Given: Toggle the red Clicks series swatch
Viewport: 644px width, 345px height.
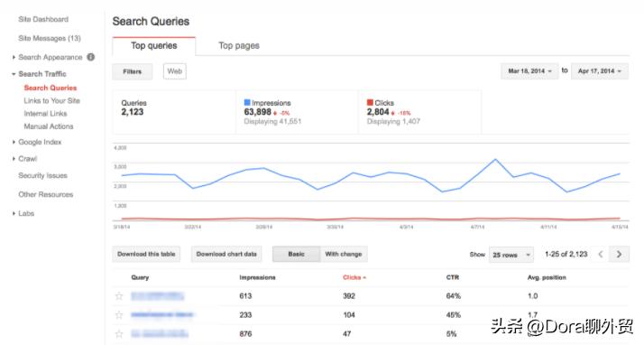Looking at the screenshot, I should (x=370, y=102).
